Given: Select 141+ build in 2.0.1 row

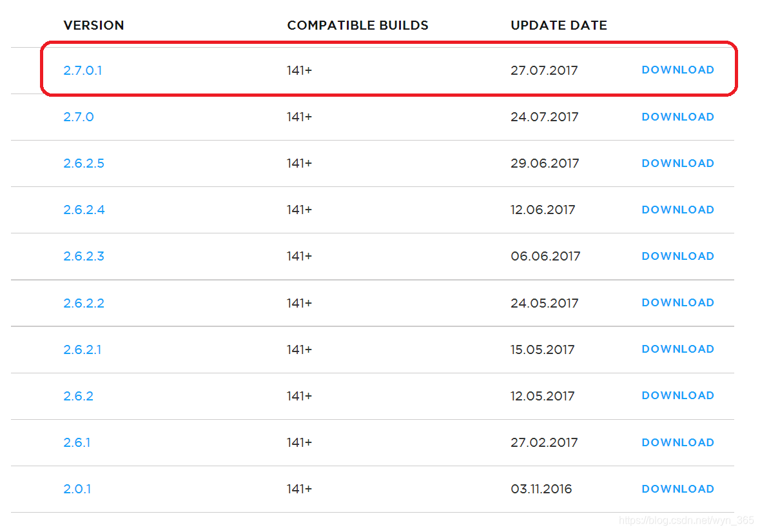Looking at the screenshot, I should click(299, 489).
